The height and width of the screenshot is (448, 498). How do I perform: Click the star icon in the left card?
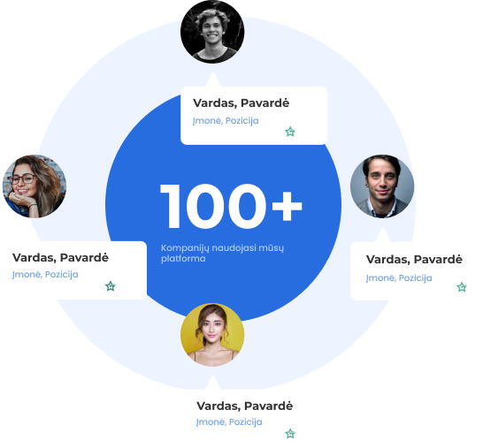click(111, 286)
